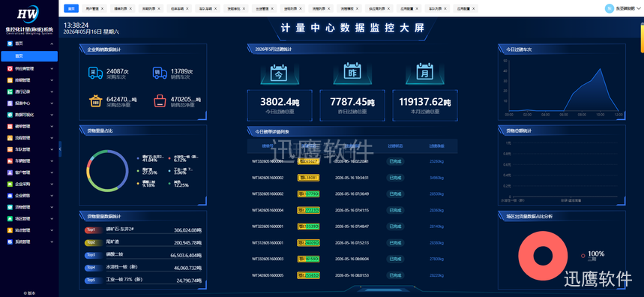The height and width of the screenshot is (297, 644).
Task: Collapse the 首页 sidebar group chevron
Action: (x=52, y=43)
